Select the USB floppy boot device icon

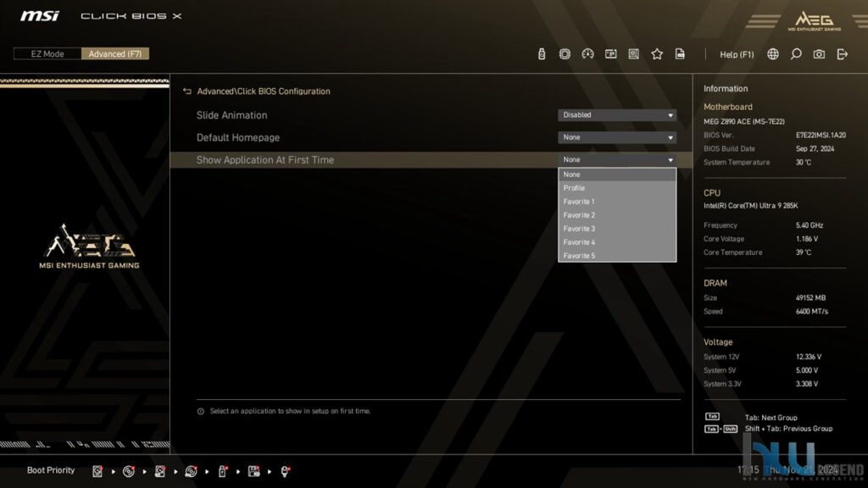tap(254, 471)
